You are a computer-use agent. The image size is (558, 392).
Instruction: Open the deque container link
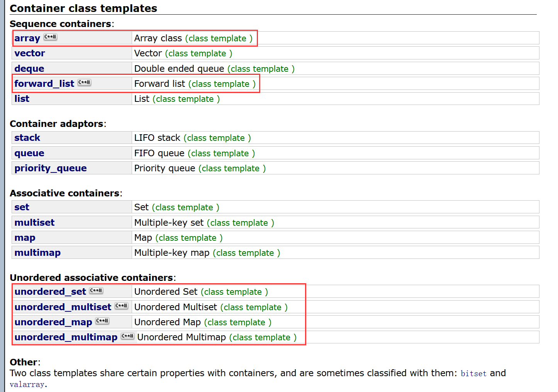pos(29,69)
